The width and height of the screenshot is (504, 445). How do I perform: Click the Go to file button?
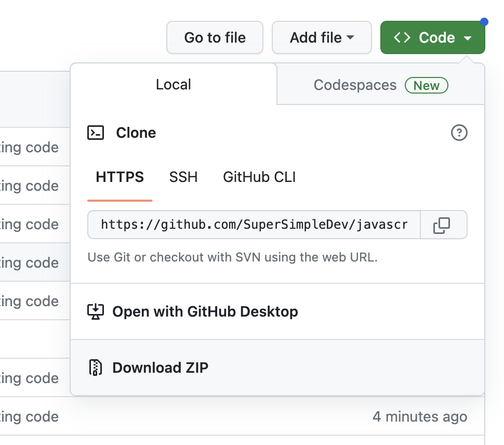coord(215,37)
